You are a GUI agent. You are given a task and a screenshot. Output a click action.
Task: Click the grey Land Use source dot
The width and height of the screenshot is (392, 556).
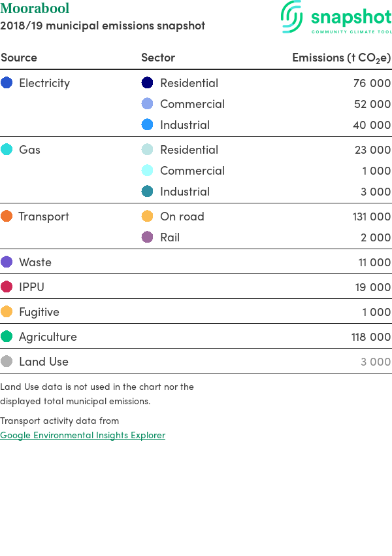coord(7,361)
